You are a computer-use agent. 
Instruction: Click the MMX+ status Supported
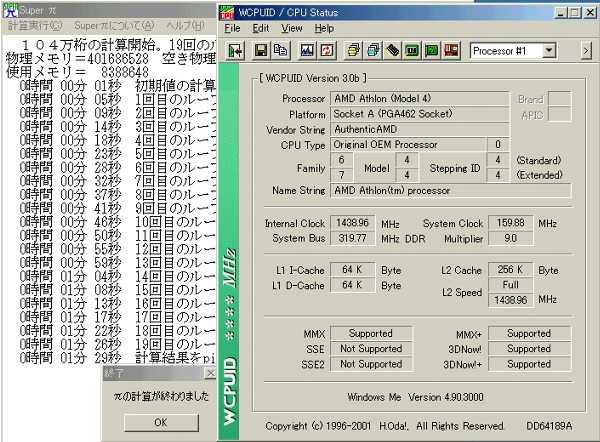click(530, 334)
